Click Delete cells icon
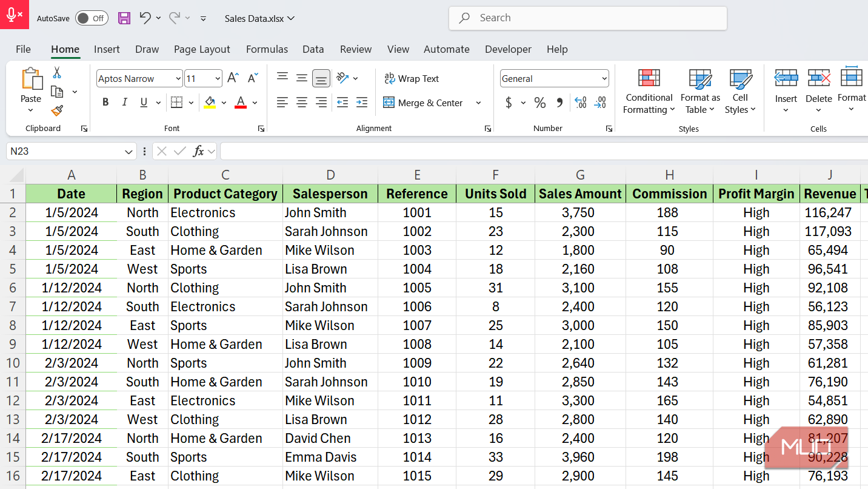The image size is (868, 489). point(819,78)
